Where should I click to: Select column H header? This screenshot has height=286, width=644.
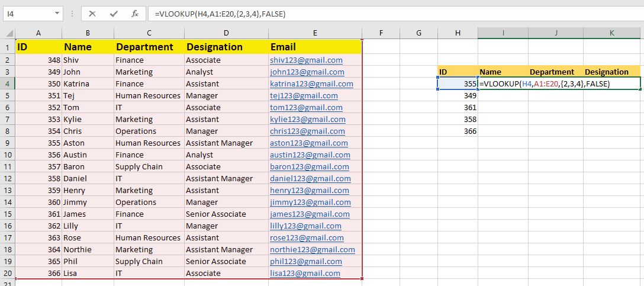coord(458,33)
